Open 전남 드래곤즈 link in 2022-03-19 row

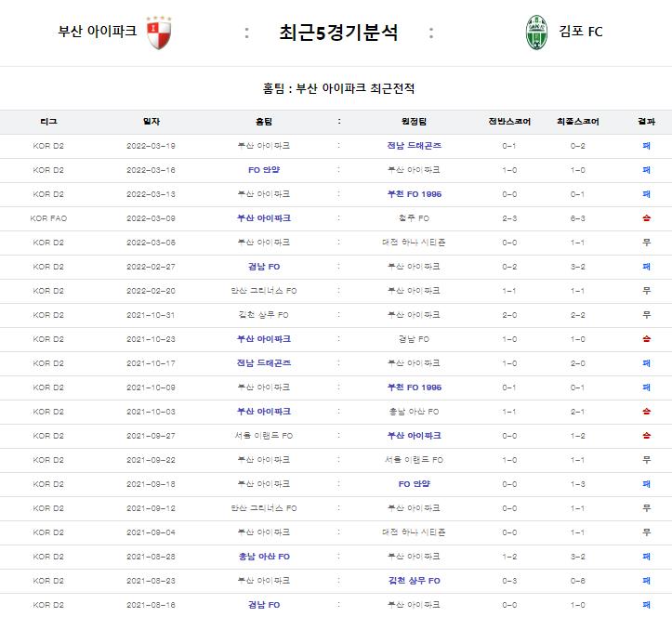(414, 146)
